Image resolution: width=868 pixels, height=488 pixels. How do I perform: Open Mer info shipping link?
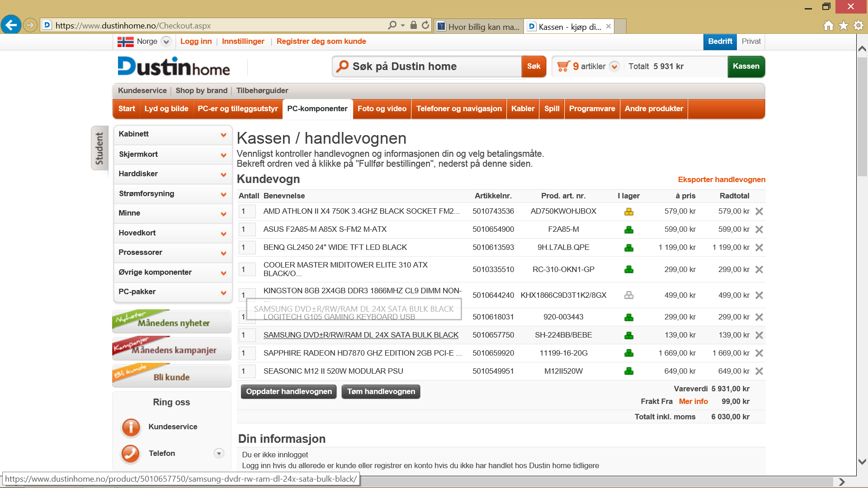[693, 402]
